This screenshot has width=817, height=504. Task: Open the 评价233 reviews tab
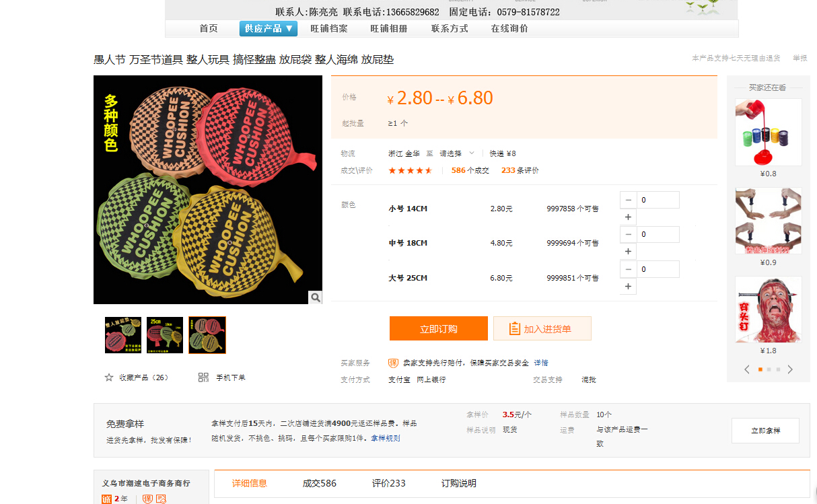[x=388, y=483]
